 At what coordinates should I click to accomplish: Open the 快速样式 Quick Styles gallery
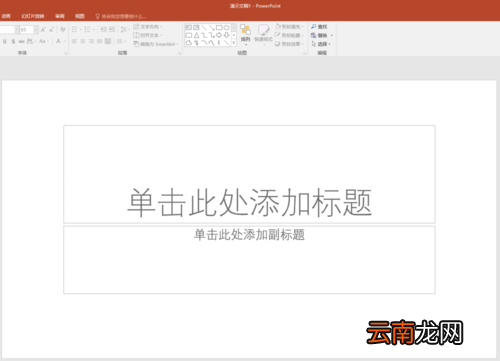(263, 34)
